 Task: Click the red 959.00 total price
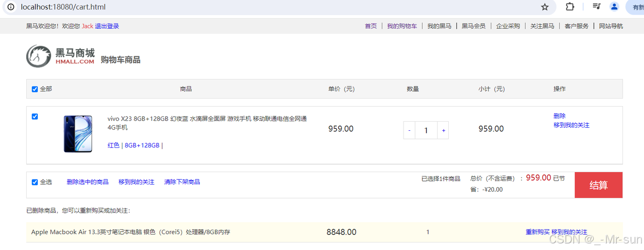[539, 178]
